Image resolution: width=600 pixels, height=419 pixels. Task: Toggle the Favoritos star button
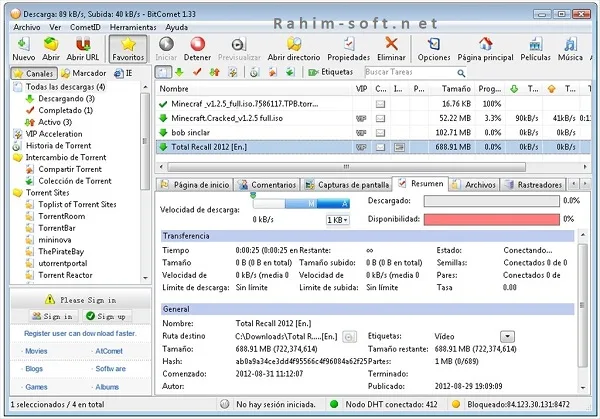[128, 49]
